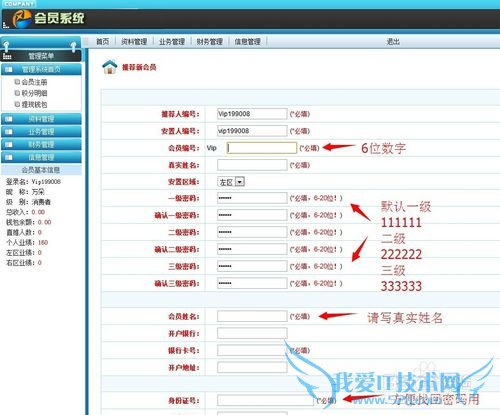Image resolution: width=500 pixels, height=415 pixels.
Task: Open the 会员注册 sidebar link
Action: point(34,82)
